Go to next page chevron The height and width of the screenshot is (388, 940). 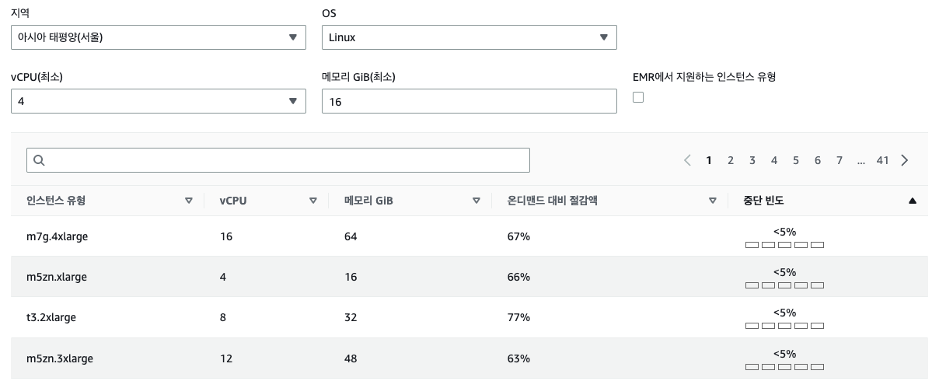click(905, 160)
